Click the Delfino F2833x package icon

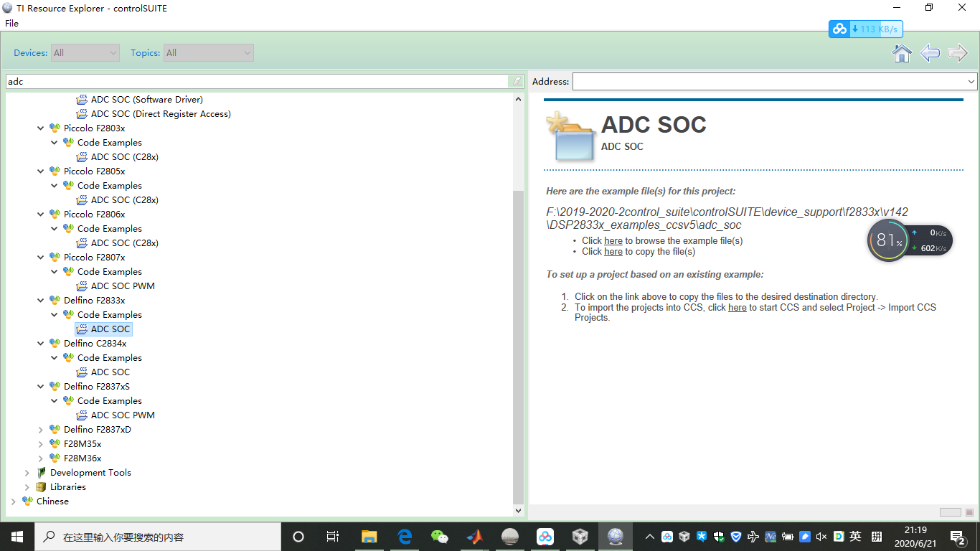click(55, 301)
